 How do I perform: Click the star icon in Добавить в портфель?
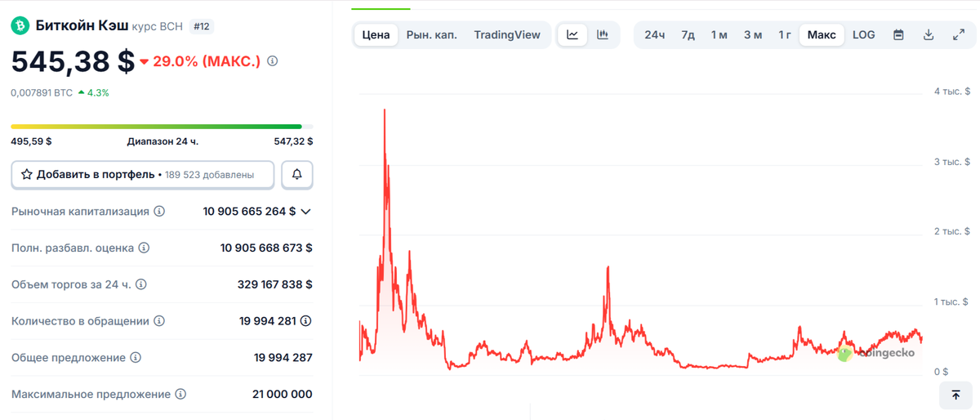[26, 175]
